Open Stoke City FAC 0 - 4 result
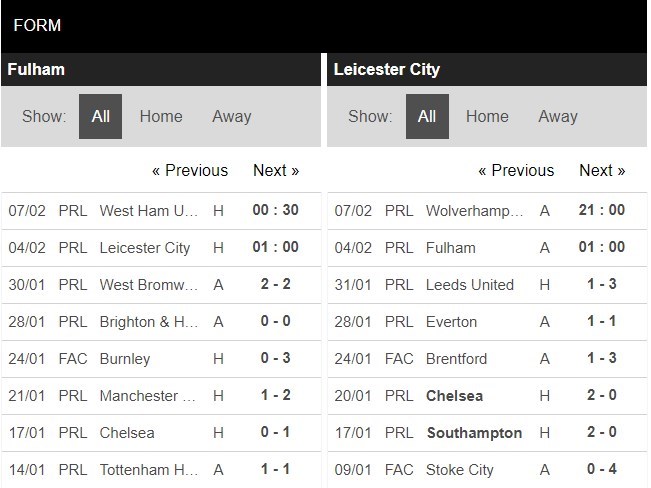The height and width of the screenshot is (488, 651). (x=602, y=471)
